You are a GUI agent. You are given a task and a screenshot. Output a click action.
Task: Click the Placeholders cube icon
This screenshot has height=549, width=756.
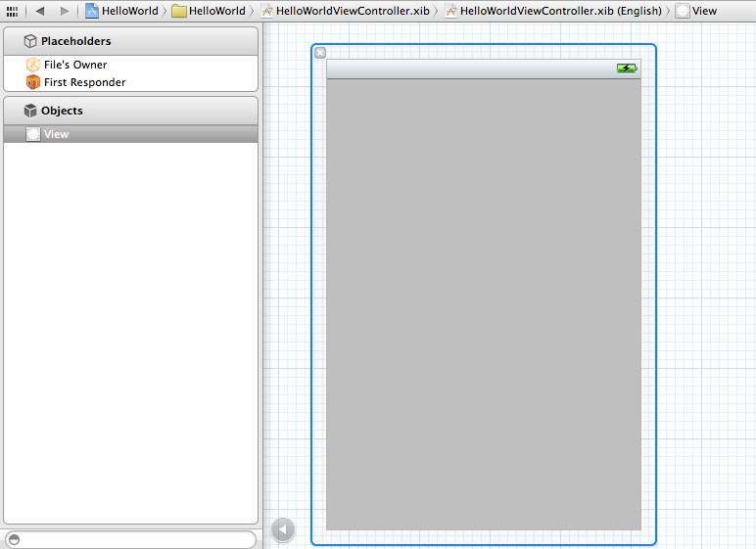click(x=30, y=41)
